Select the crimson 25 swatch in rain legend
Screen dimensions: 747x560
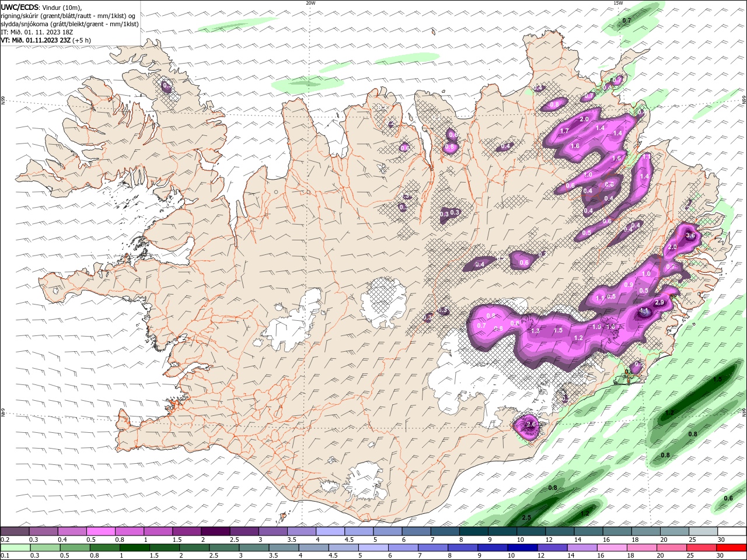pos(702,548)
